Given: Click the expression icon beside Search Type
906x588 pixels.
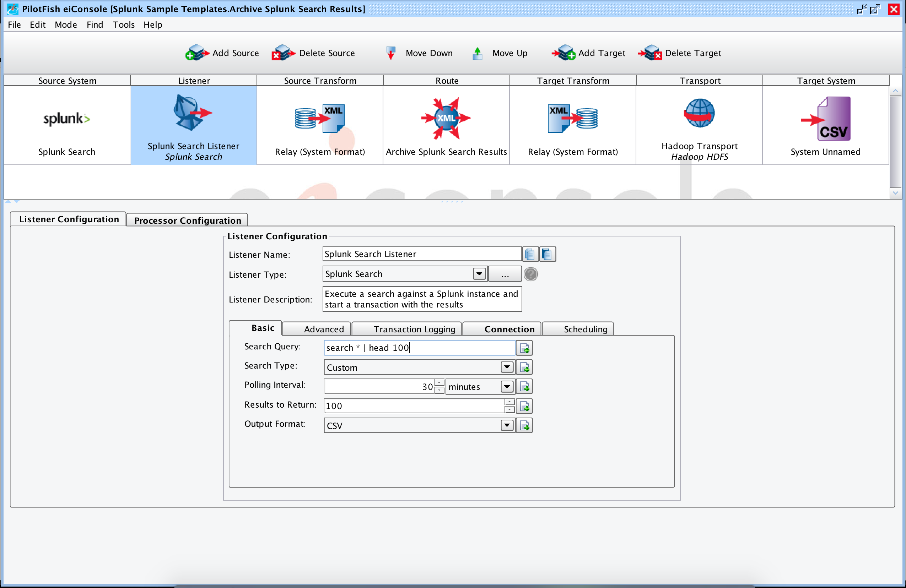Looking at the screenshot, I should pyautogui.click(x=524, y=367).
